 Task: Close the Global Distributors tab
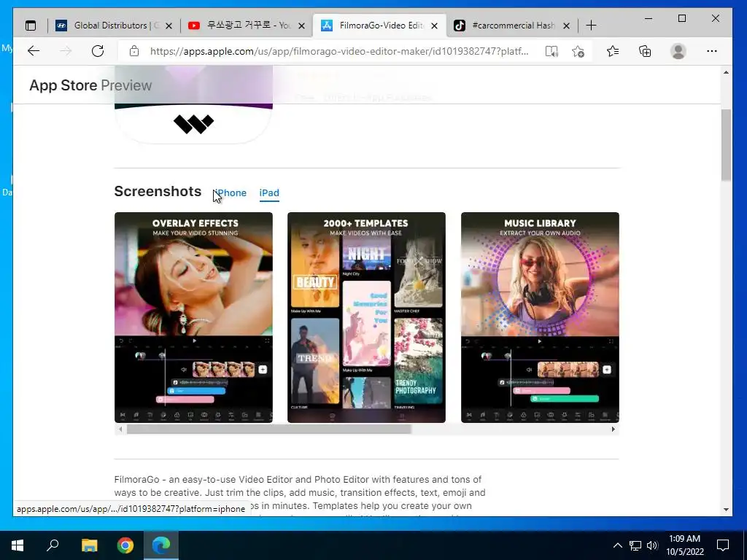pyautogui.click(x=169, y=26)
